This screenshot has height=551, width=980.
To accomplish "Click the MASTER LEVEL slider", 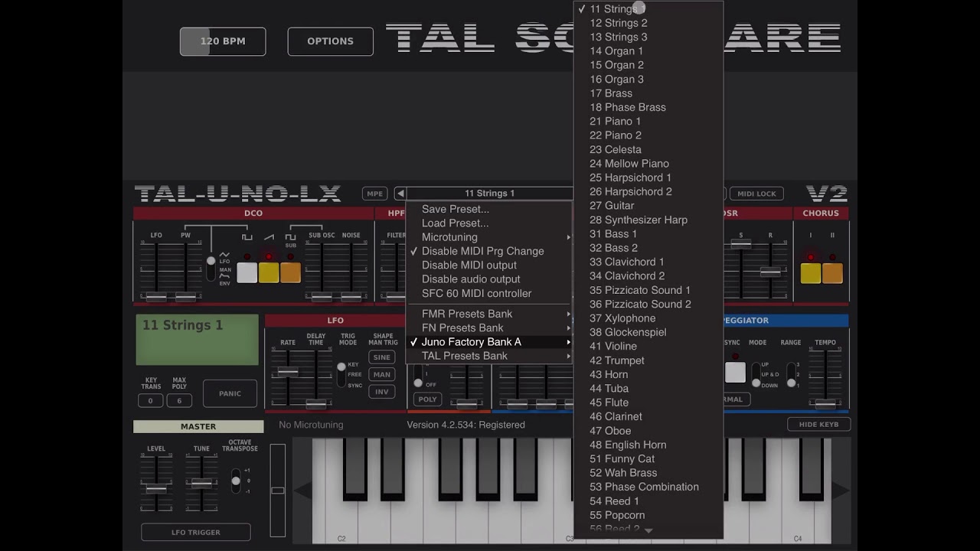I will tap(156, 488).
